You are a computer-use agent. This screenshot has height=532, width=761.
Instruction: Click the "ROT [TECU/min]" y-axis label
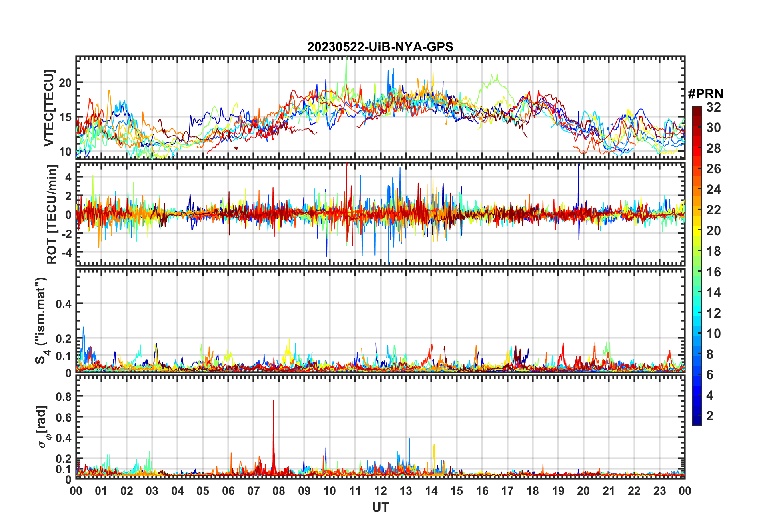pyautogui.click(x=52, y=214)
